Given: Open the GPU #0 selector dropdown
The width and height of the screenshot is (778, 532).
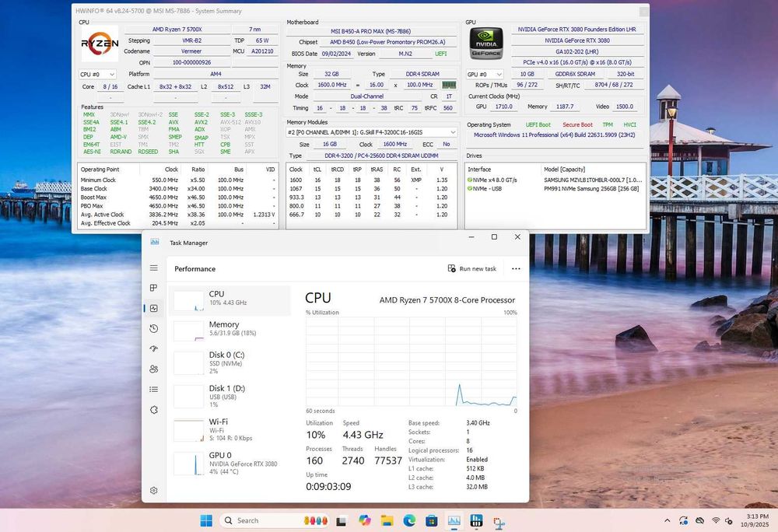Looking at the screenshot, I should [x=485, y=75].
